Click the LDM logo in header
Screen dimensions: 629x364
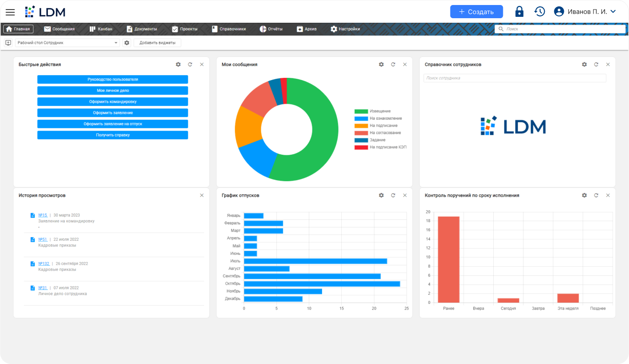[45, 12]
